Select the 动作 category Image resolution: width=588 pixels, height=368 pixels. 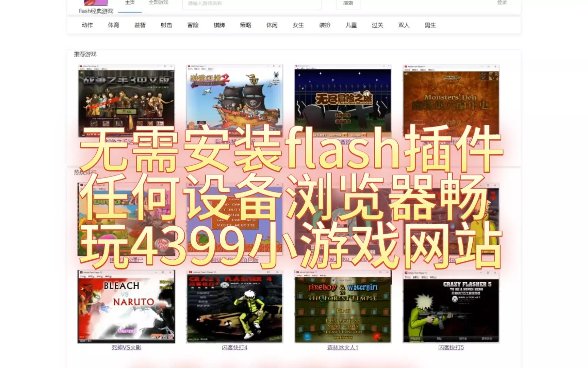click(87, 25)
